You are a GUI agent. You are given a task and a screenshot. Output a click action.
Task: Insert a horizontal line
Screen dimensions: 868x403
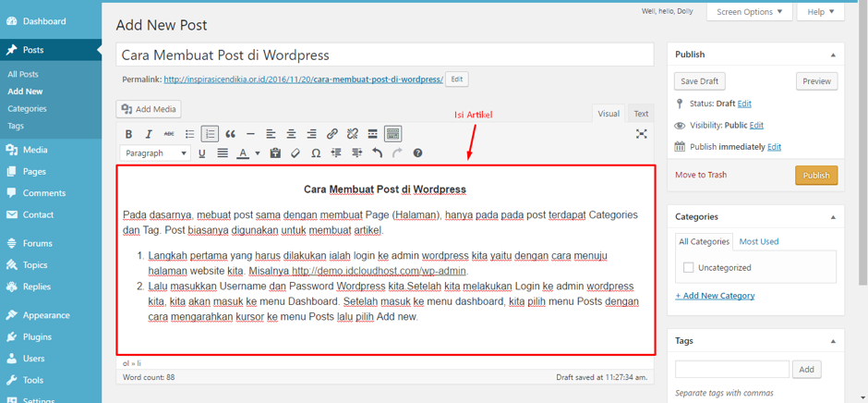click(250, 134)
